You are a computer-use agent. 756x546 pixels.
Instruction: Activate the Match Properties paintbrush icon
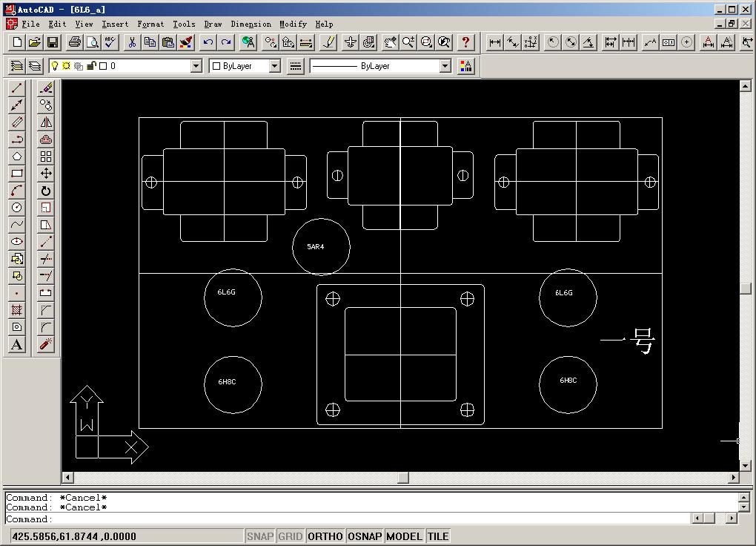(186, 42)
